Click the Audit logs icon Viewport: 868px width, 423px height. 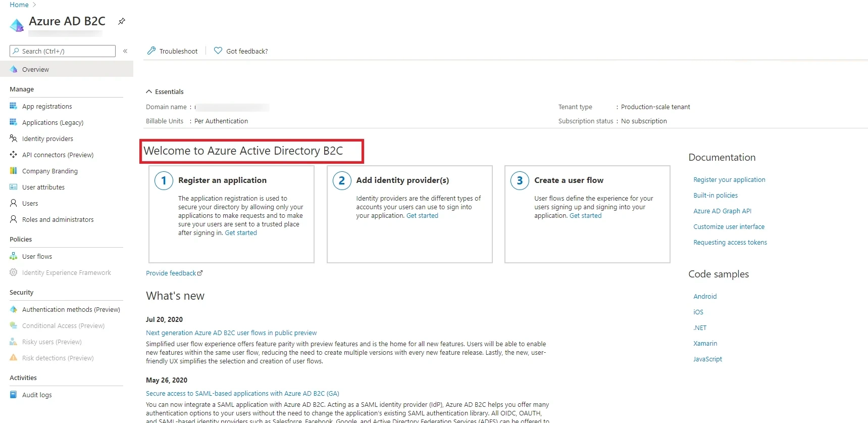(14, 395)
